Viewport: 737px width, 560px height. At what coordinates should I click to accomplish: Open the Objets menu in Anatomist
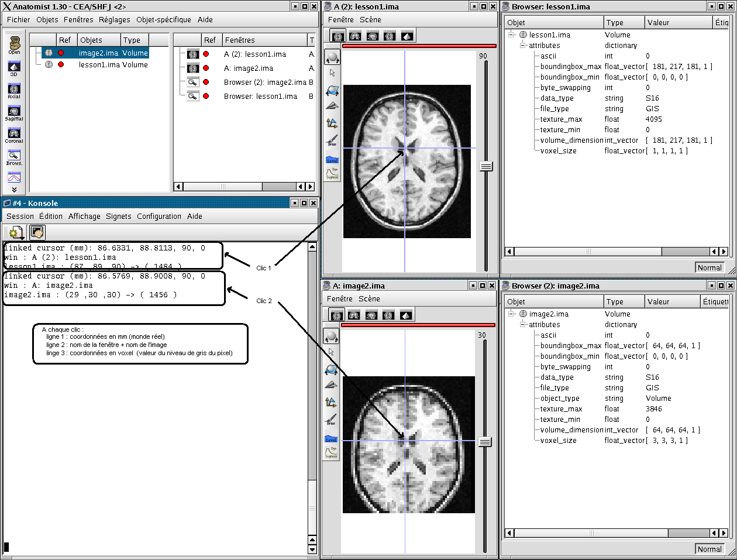click(47, 20)
